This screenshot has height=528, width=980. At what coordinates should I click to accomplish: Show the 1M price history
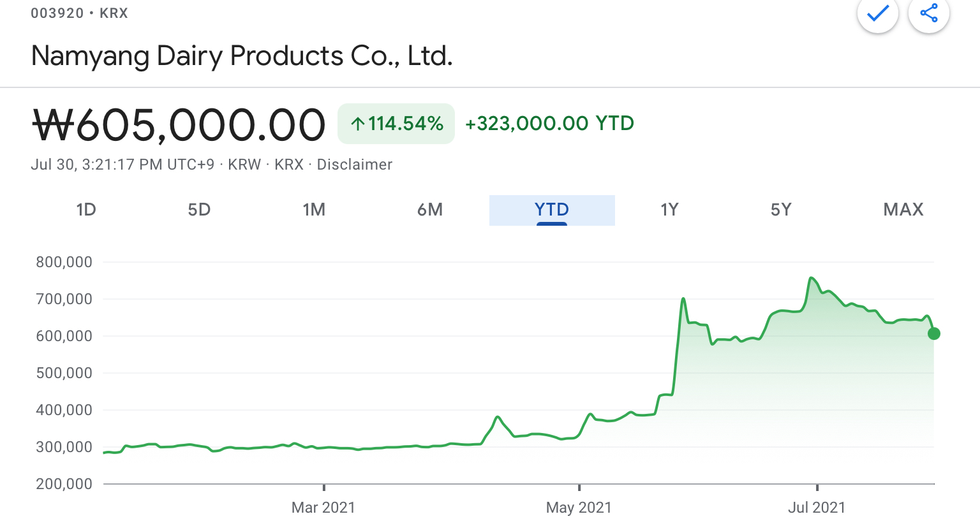pos(314,210)
